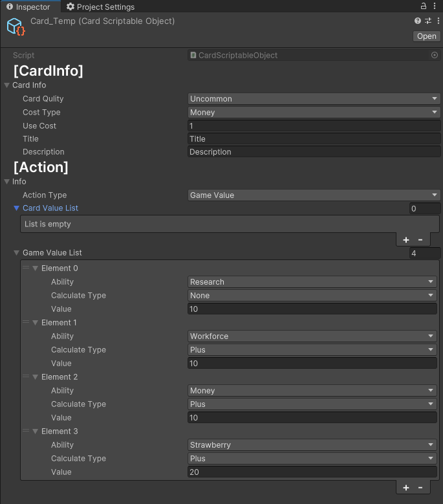Switch to the Project Settings tab
This screenshot has height=504, width=443.
click(x=100, y=6)
